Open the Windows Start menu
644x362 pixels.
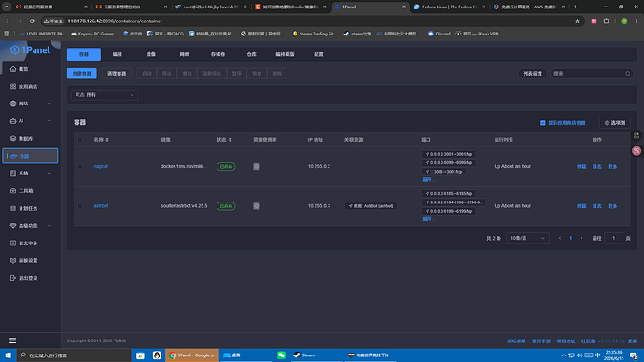[7, 355]
